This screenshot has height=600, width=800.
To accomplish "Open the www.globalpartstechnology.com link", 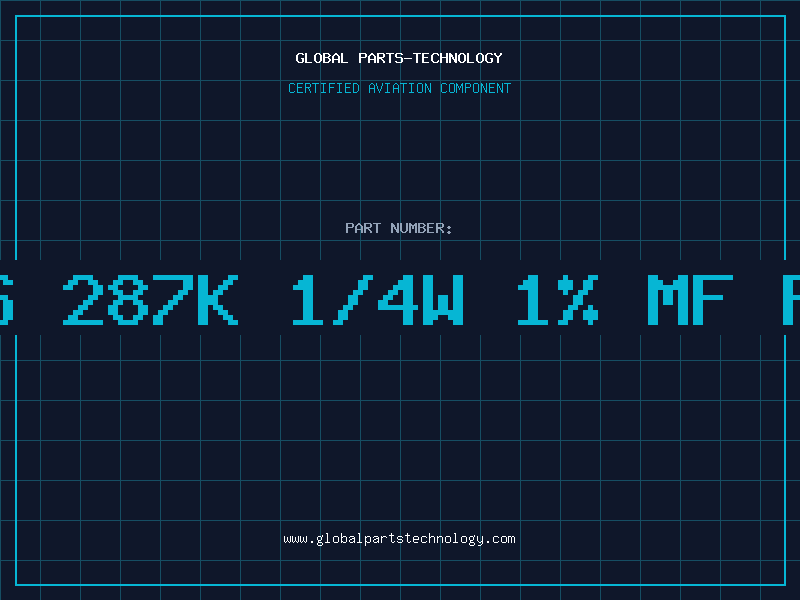I will [399, 539].
